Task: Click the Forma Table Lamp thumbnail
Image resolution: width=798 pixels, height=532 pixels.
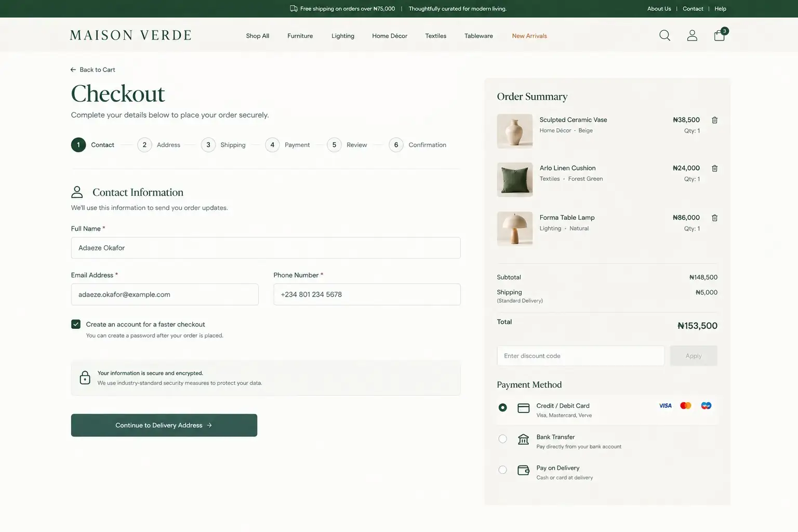Action: coord(515,229)
